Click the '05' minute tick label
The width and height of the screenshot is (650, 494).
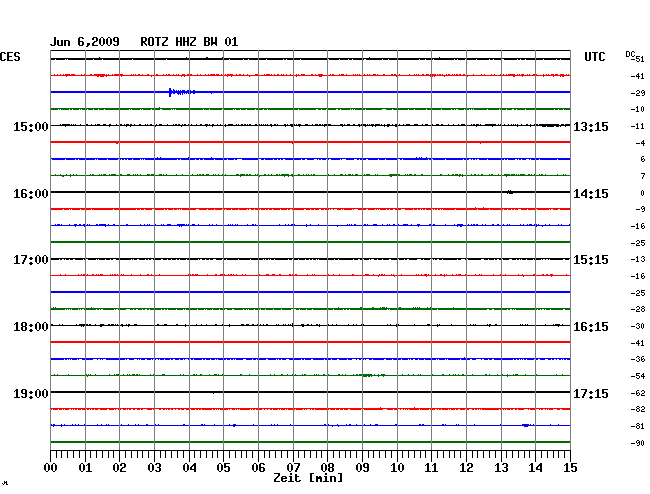[223, 468]
